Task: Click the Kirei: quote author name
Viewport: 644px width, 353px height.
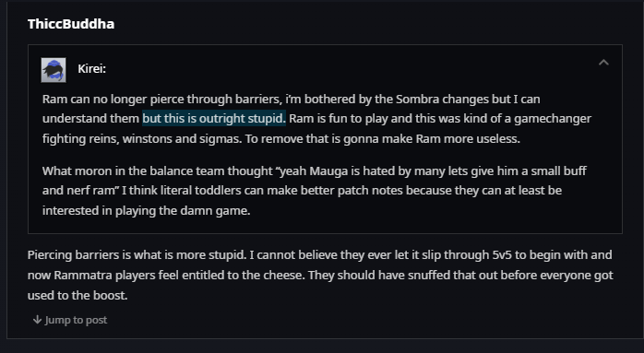Action: click(x=91, y=68)
